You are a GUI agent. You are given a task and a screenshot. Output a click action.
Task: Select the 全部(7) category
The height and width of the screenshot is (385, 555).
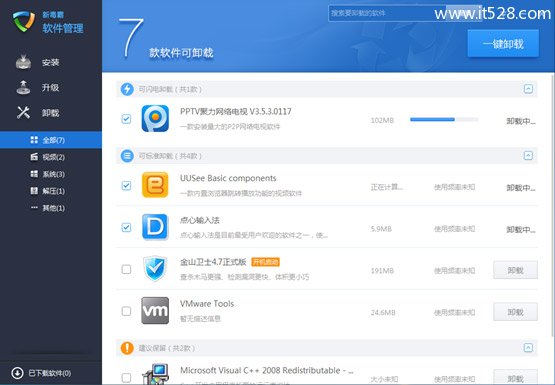point(51,140)
